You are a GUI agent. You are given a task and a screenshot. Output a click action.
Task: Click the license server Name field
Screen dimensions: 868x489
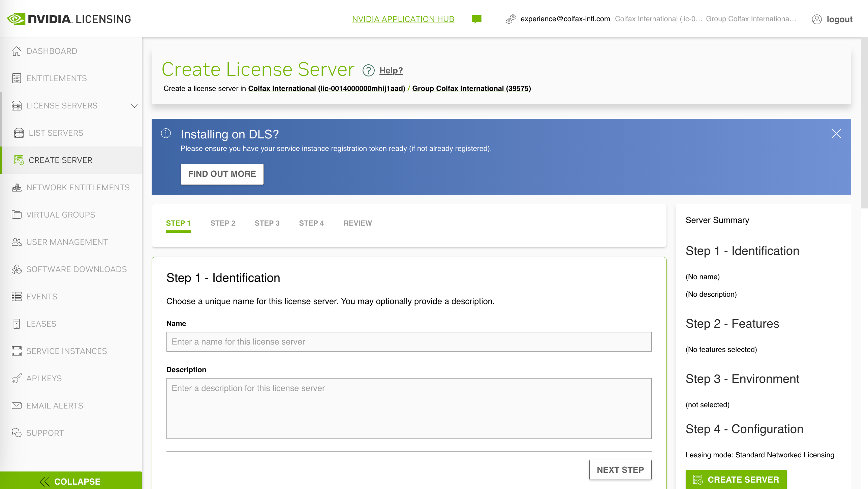pos(409,341)
